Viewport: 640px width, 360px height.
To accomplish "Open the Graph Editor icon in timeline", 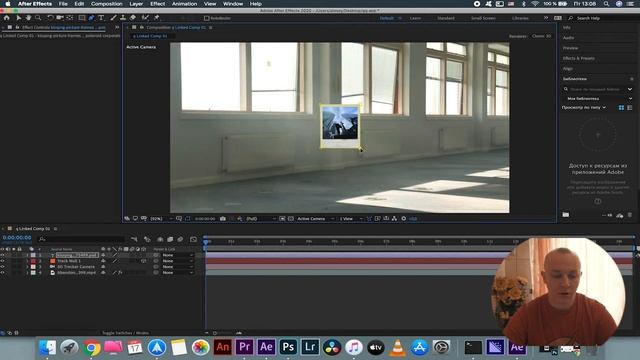I will click(x=193, y=239).
